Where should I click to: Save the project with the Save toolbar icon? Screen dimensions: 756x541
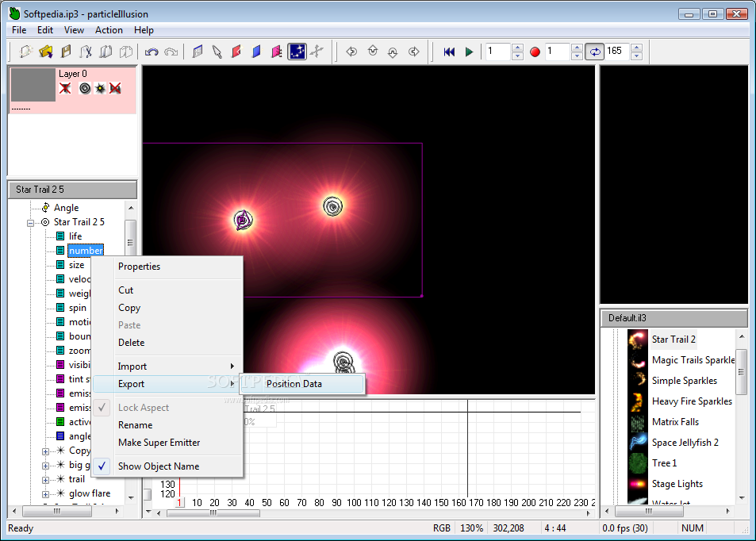click(x=66, y=51)
